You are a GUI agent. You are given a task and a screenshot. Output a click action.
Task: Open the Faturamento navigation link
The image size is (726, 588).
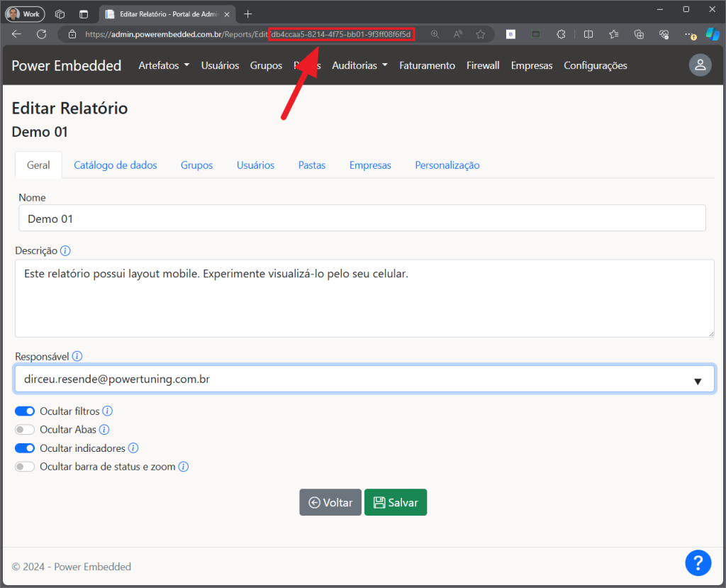pos(427,65)
